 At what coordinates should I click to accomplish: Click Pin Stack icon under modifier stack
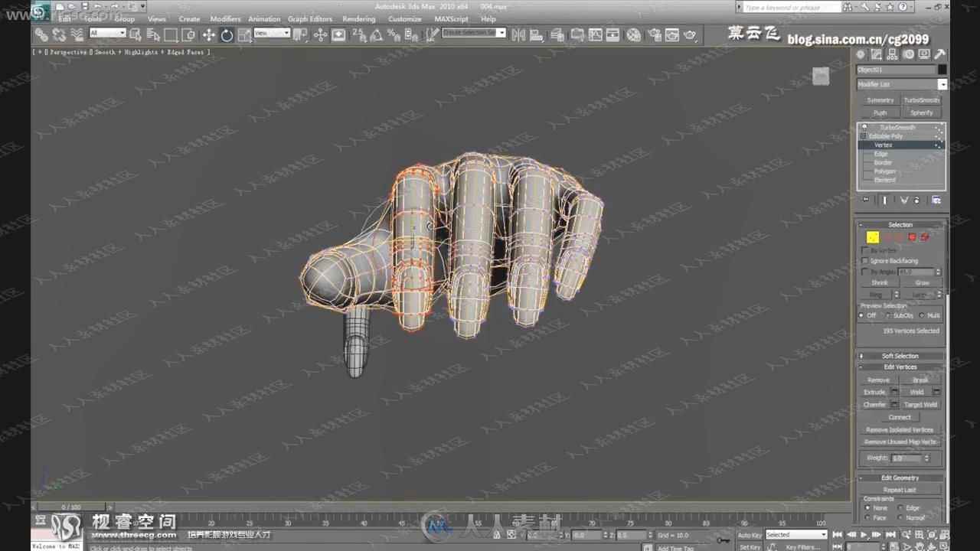(x=866, y=200)
